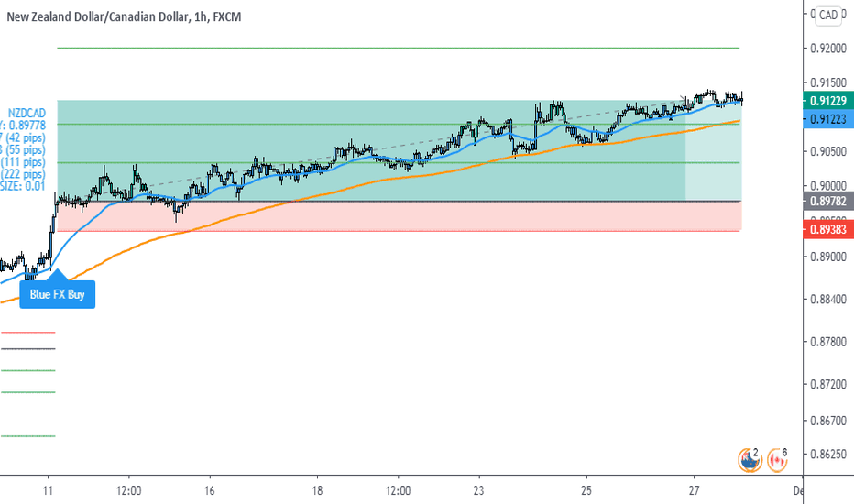Viewport: 854px width, 504px height.
Task: Click the green 0.91229 current price label
Action: [827, 100]
